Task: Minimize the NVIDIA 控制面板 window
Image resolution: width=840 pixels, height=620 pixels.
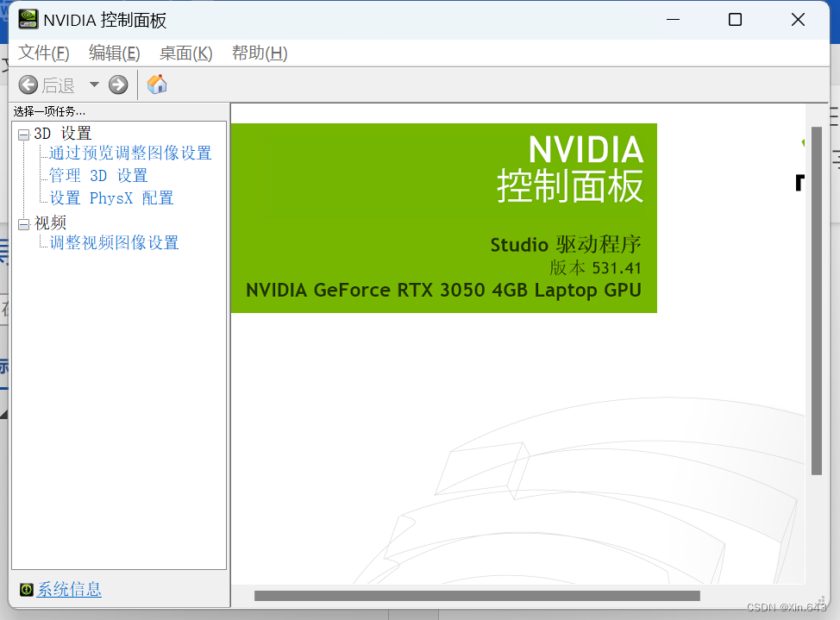Action: pyautogui.click(x=673, y=20)
